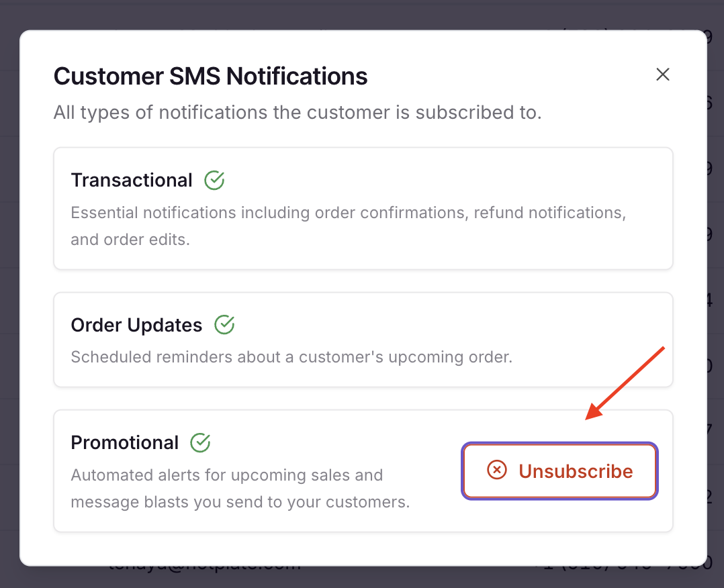This screenshot has height=588, width=724.
Task: Close the Customer SMS Notifications dialog
Action: [x=663, y=75]
